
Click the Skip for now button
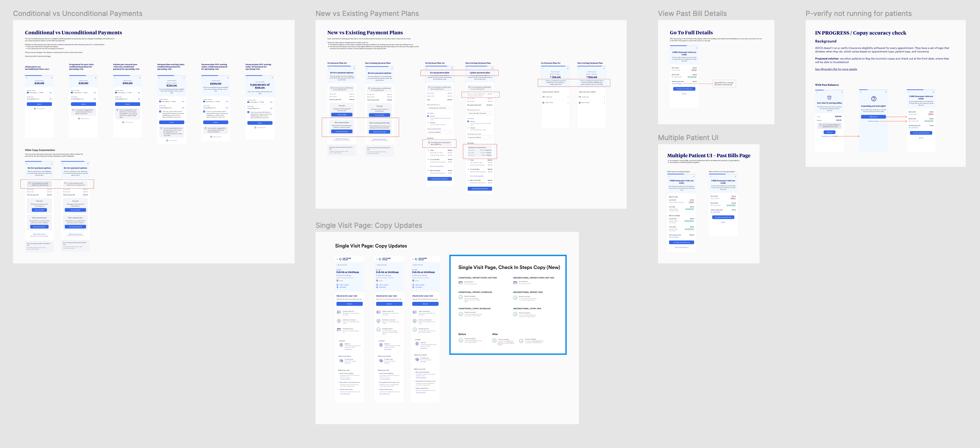(873, 117)
